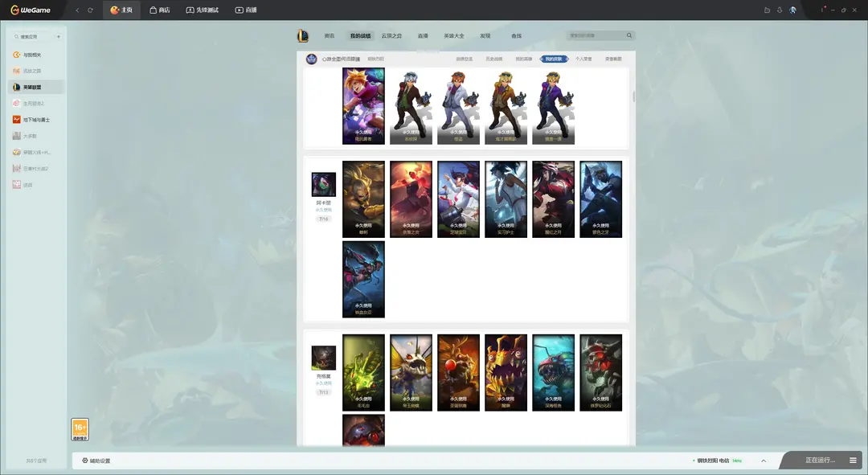Viewport: 868px width, 475px height.
Task: Open 辅助设置 in the bottom bar
Action: tap(96, 461)
